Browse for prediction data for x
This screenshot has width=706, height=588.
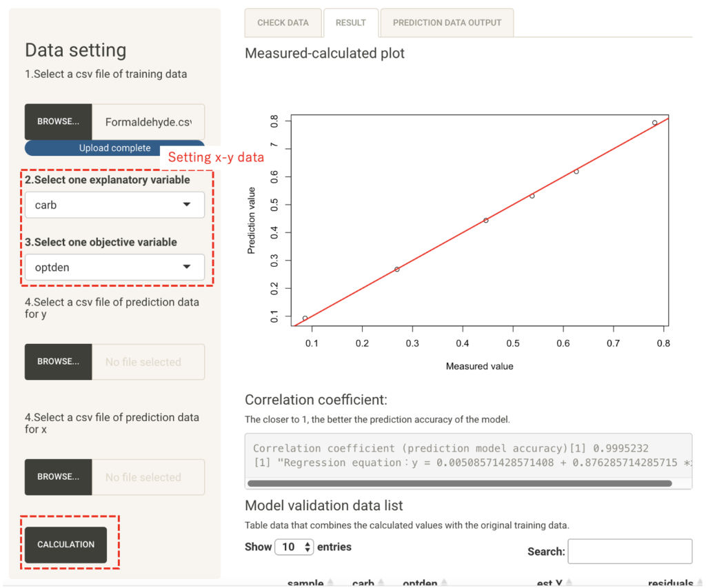click(59, 477)
